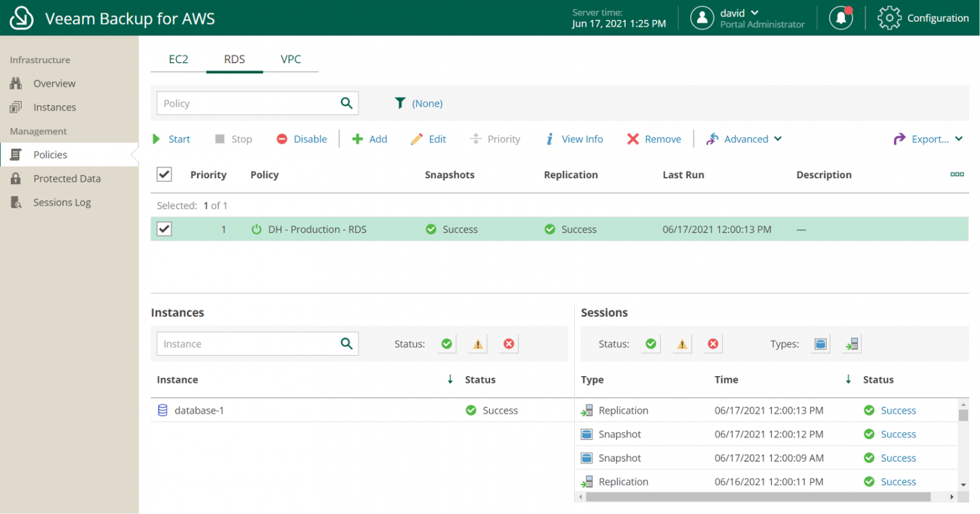Filter Sessions by replication type icon
The width and height of the screenshot is (980, 514).
click(852, 344)
